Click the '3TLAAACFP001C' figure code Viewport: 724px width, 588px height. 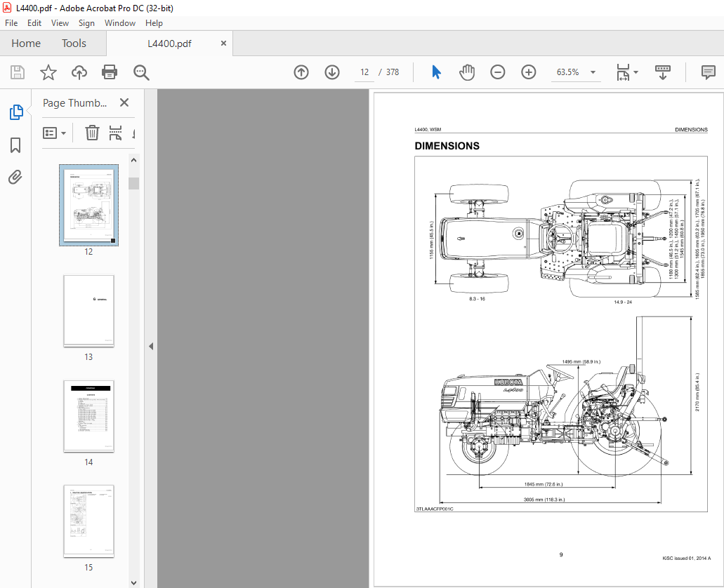[435, 509]
